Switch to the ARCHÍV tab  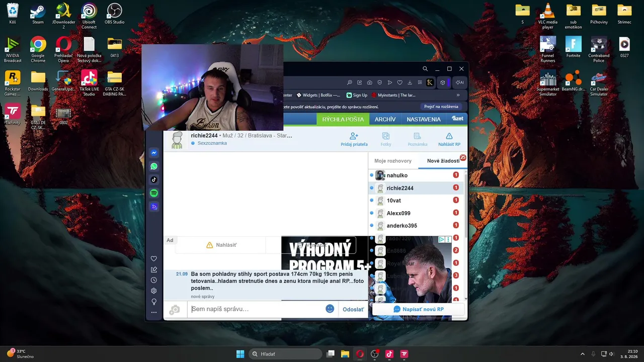click(385, 119)
